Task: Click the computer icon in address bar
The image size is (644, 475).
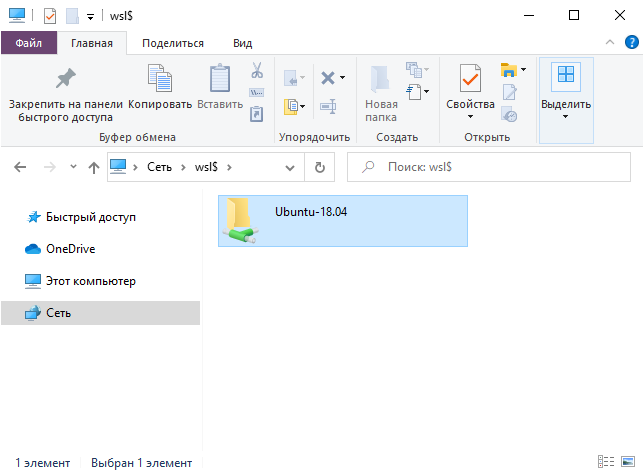Action: [x=118, y=167]
